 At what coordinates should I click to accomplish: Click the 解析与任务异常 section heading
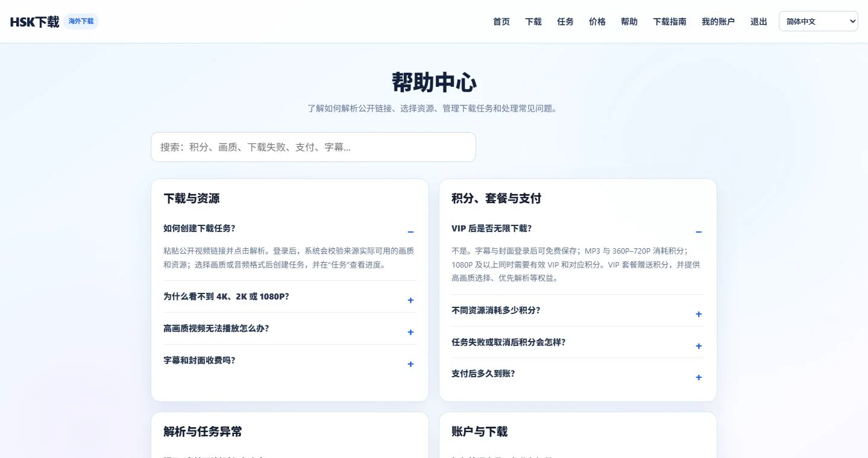point(203,432)
